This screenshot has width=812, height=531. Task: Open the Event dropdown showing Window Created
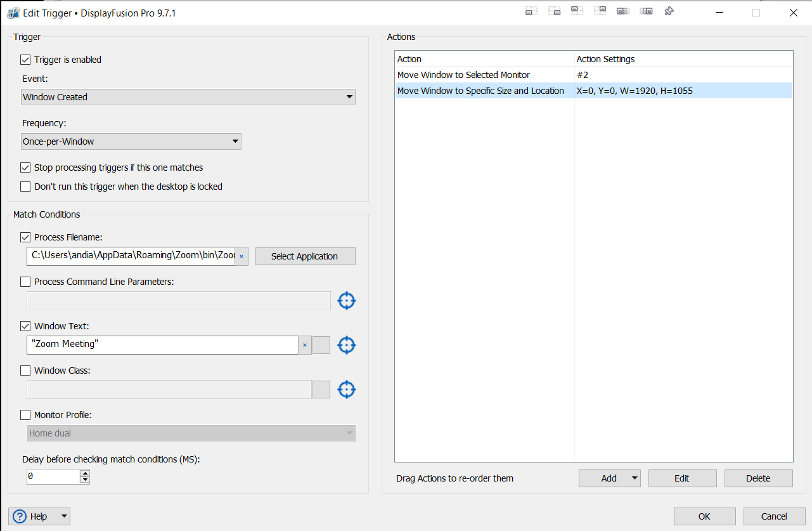(188, 97)
